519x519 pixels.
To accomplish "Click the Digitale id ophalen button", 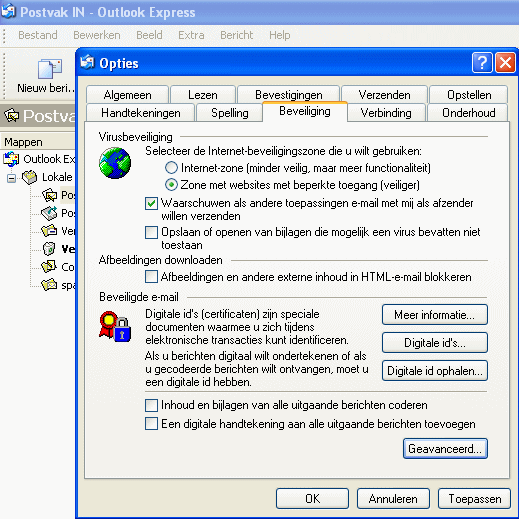I will 435,370.
